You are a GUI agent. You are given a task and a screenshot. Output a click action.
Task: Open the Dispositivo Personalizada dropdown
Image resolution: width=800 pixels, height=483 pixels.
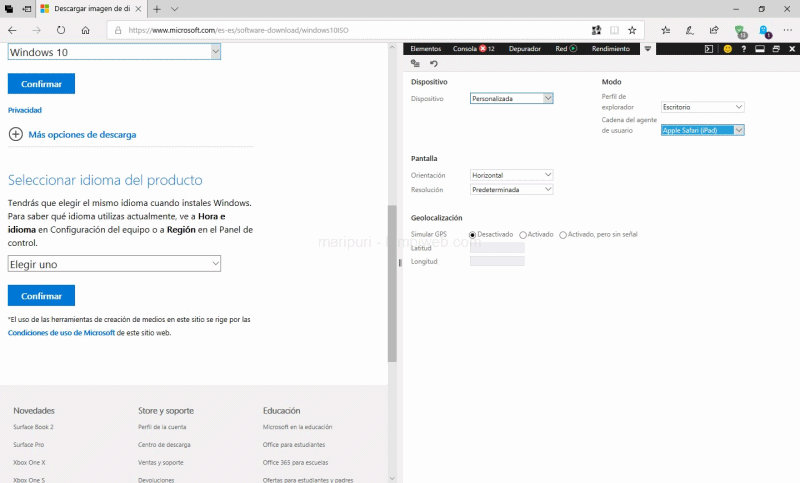pos(511,98)
